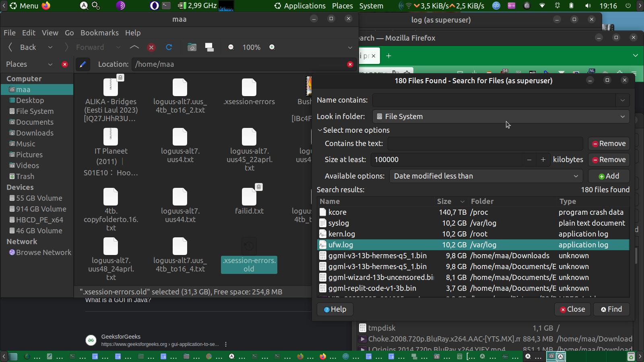Click the Reload icon in the file manager toolbar

[x=169, y=47]
